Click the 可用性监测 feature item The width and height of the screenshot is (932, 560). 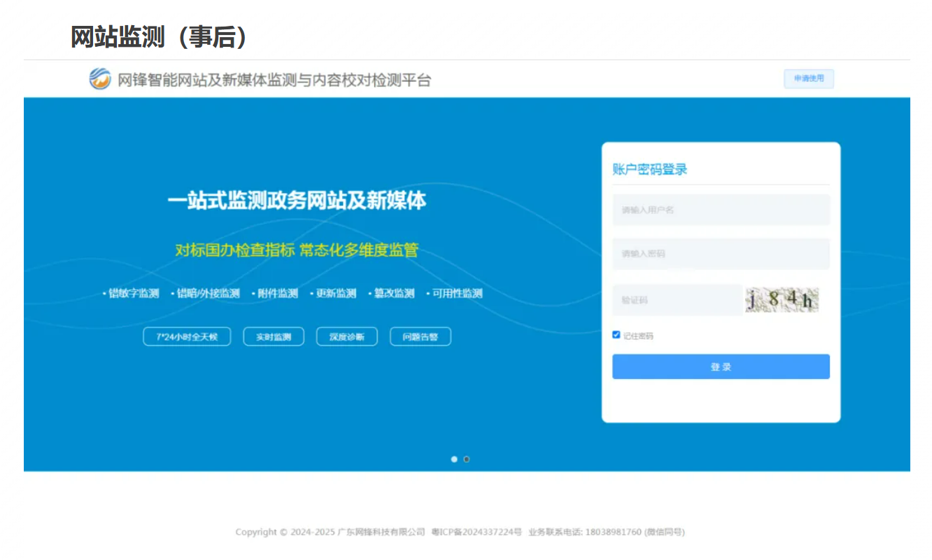456,294
